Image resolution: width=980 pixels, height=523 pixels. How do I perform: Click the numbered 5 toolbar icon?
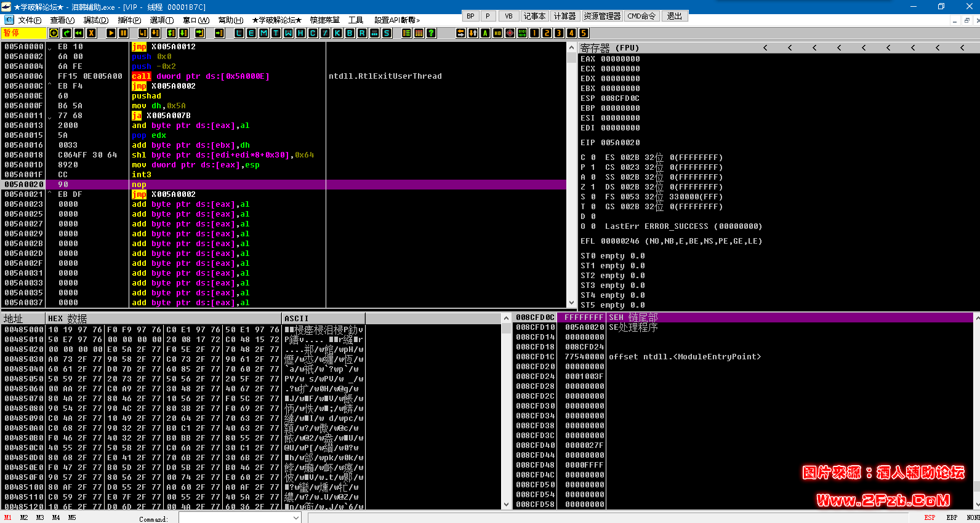[584, 33]
